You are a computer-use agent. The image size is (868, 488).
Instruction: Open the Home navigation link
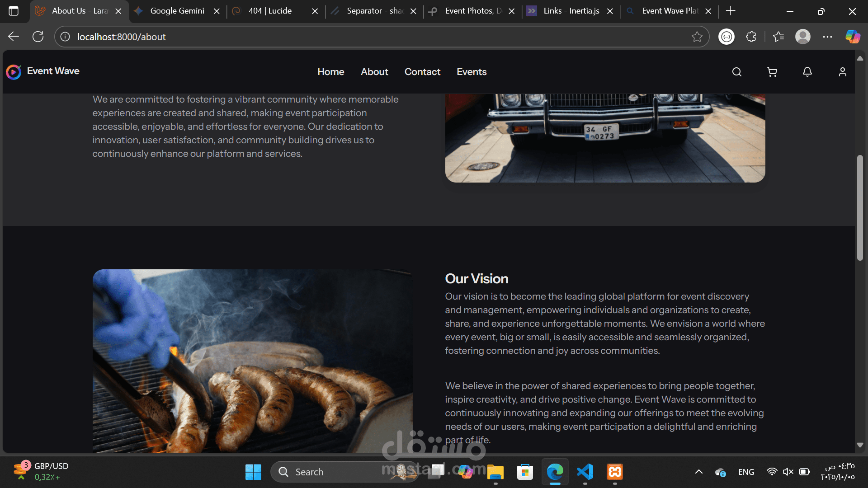pyautogui.click(x=330, y=72)
